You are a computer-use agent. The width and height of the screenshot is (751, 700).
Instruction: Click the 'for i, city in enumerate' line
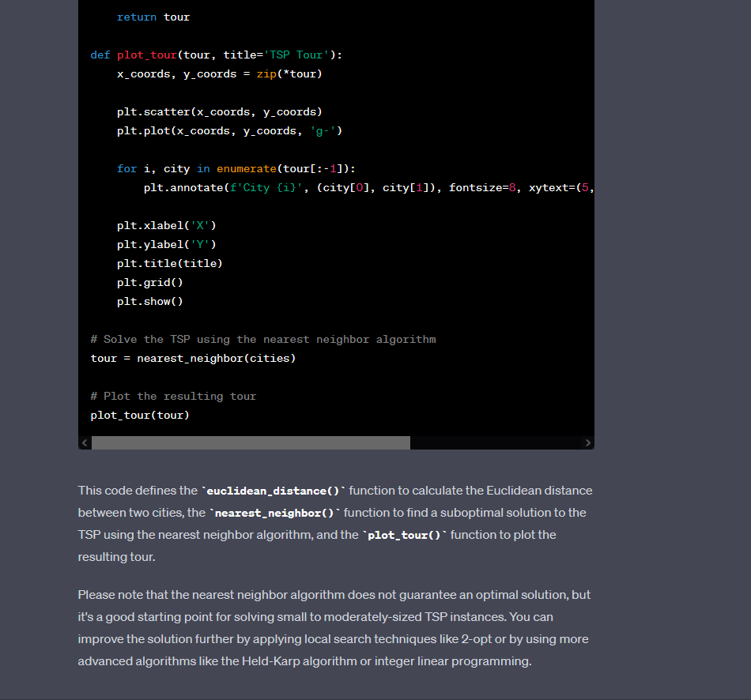click(x=236, y=169)
